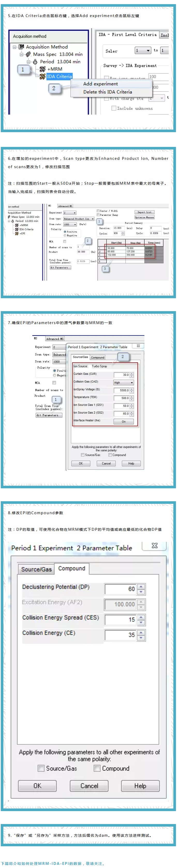Enable Center / Width checkbox
Viewport: 177px width, 868px height.
(98, 211)
